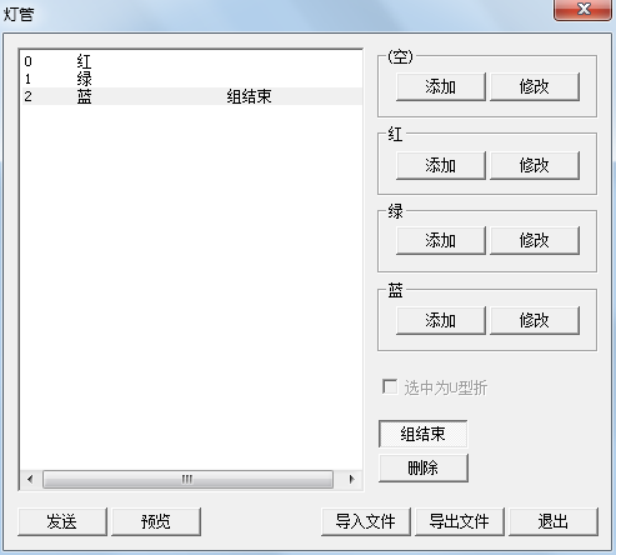Click the horizontal scrollbar right arrow
The image size is (617, 555).
pyautogui.click(x=350, y=480)
